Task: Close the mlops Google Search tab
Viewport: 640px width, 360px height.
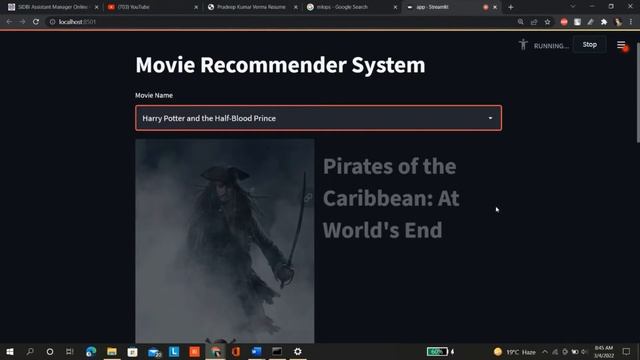Action: 395,7
